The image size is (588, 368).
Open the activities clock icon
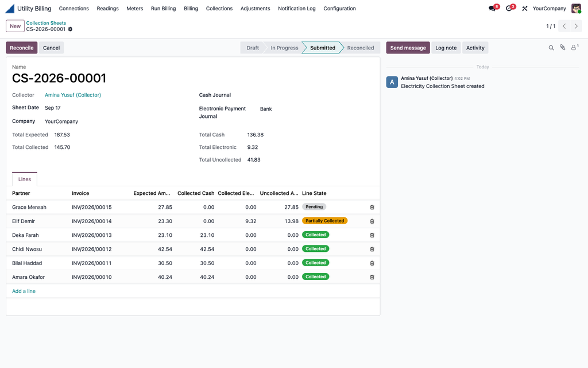click(509, 8)
